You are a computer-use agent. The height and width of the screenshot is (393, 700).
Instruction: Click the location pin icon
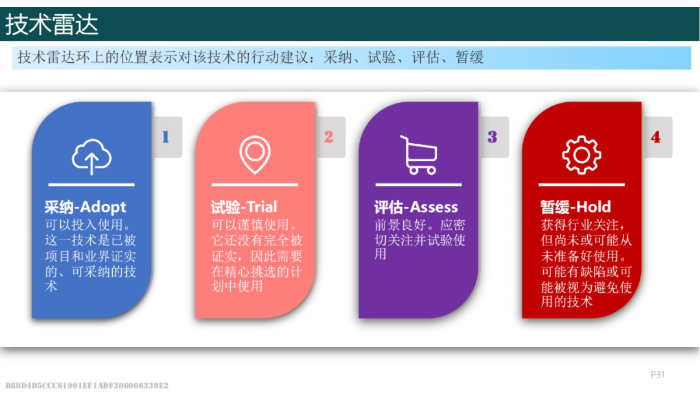pyautogui.click(x=255, y=155)
